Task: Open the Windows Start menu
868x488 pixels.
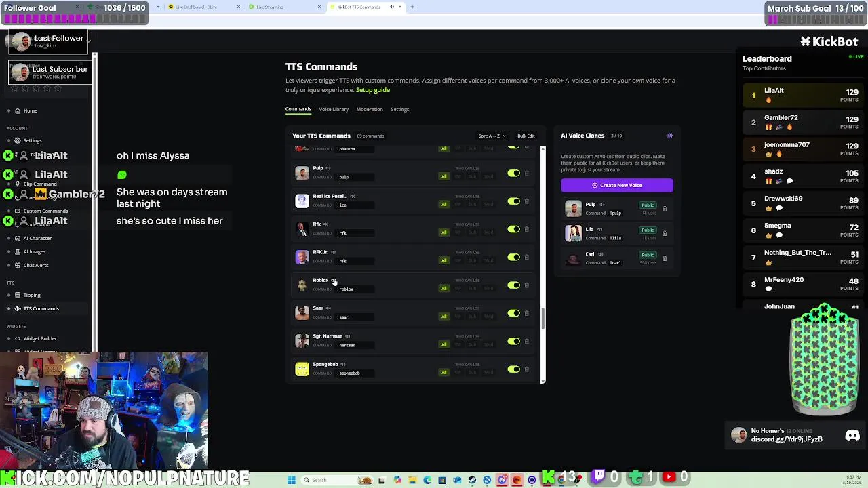Action: pos(292,480)
